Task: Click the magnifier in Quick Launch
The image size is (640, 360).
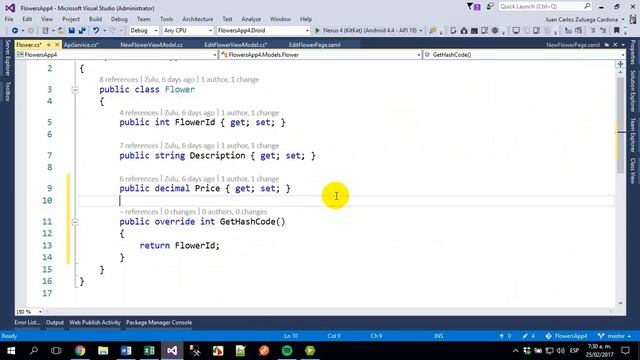Action: click(587, 6)
